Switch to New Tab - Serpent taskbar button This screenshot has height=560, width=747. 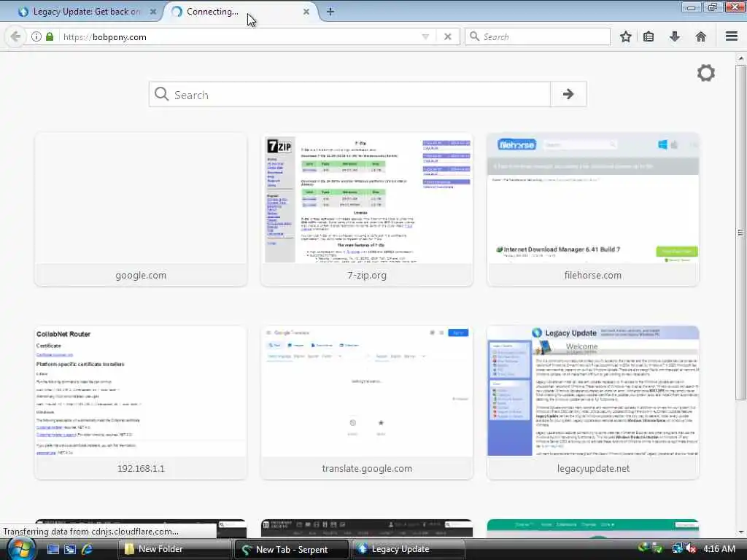point(292,549)
